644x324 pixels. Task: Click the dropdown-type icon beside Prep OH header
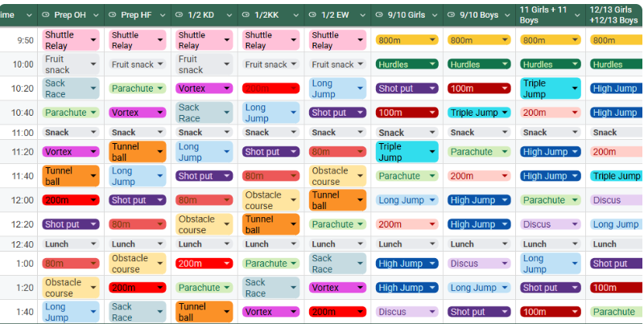click(45, 15)
